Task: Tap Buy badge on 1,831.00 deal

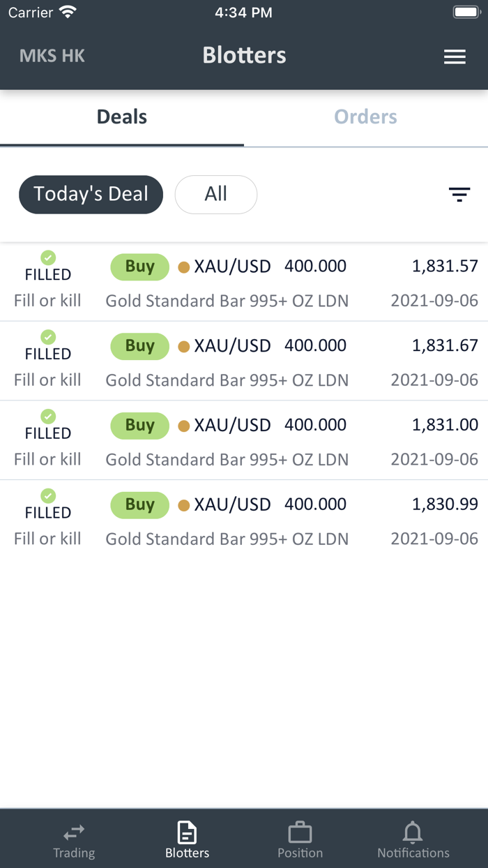Action: coord(139,426)
